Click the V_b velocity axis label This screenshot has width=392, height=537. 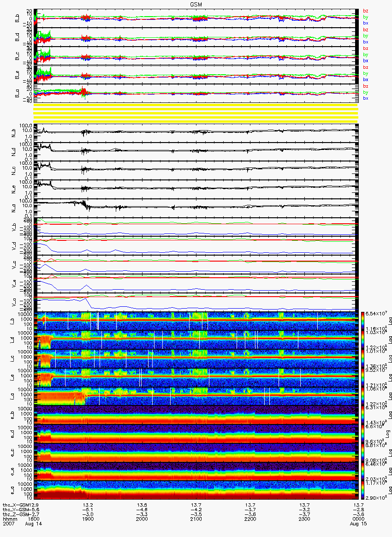pyautogui.click(x=14, y=227)
